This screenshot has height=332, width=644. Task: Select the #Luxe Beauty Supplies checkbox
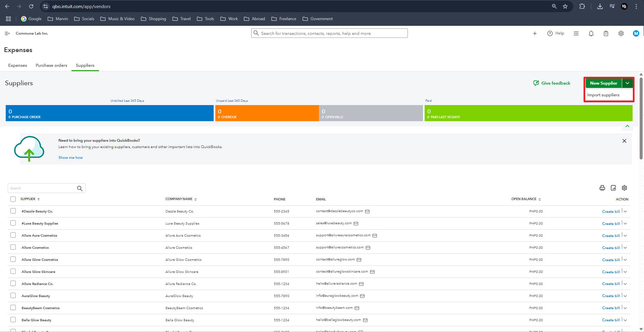point(13,223)
